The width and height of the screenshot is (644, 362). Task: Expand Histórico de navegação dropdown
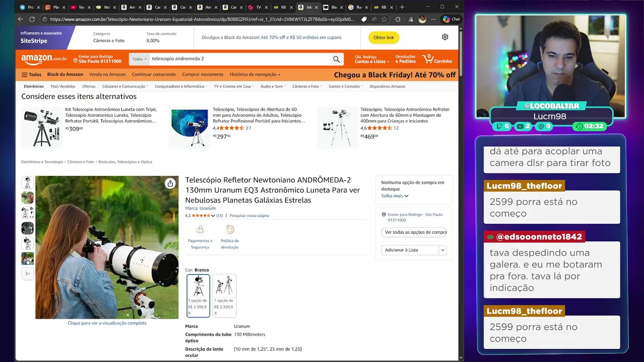(x=255, y=74)
